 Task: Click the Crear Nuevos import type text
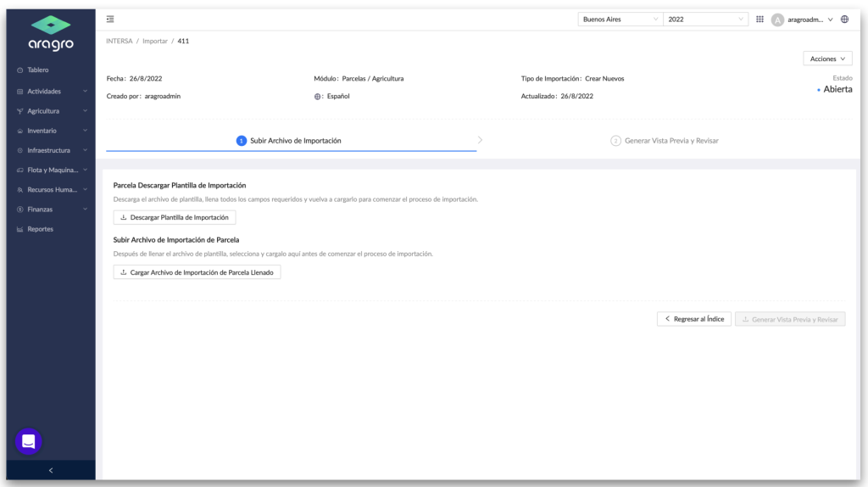point(604,79)
